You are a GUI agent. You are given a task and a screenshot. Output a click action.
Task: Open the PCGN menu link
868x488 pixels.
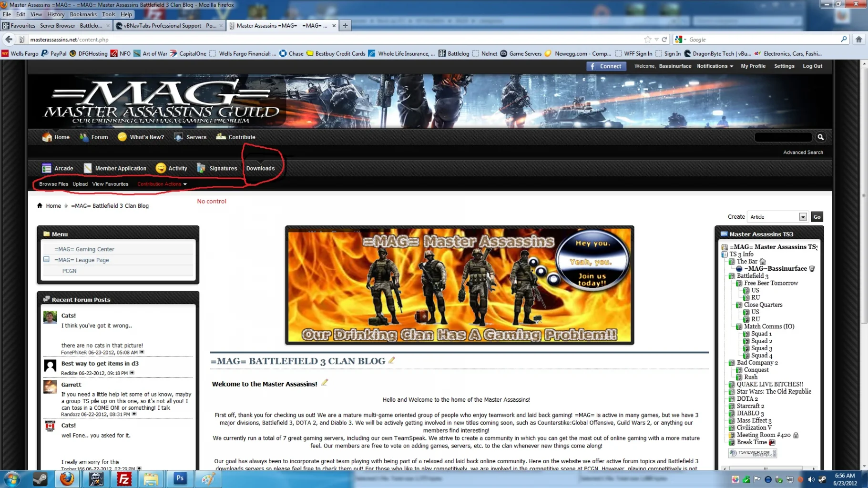[x=69, y=271]
